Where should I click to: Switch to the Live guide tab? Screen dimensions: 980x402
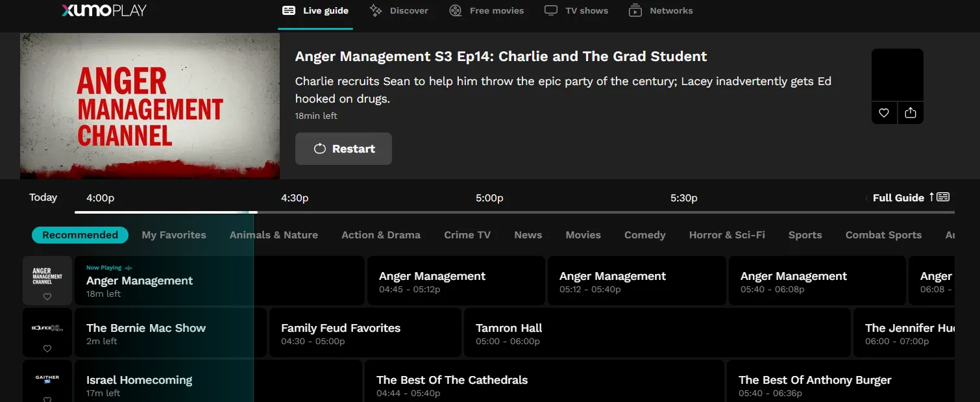click(x=316, y=10)
